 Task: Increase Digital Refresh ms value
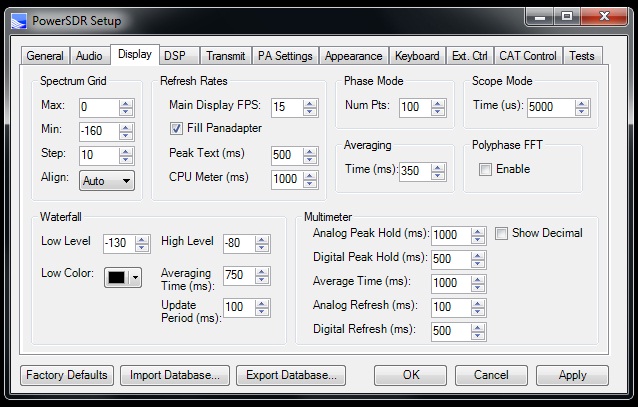(478, 327)
